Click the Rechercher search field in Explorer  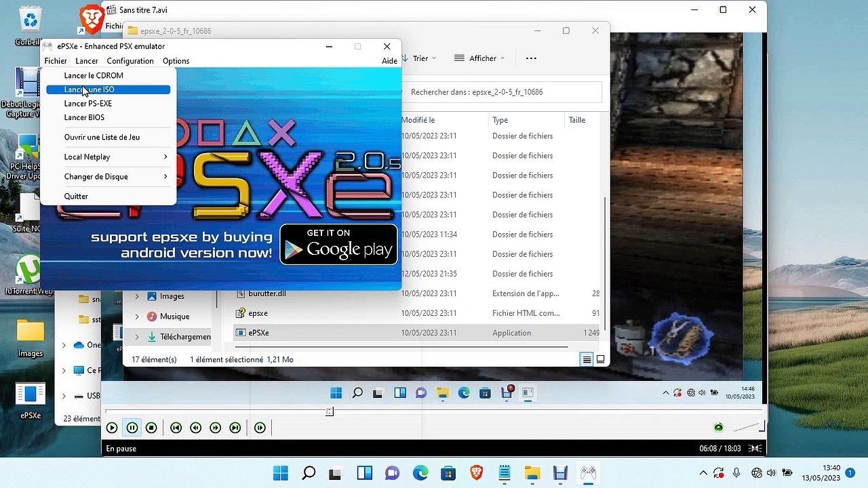[x=502, y=92]
